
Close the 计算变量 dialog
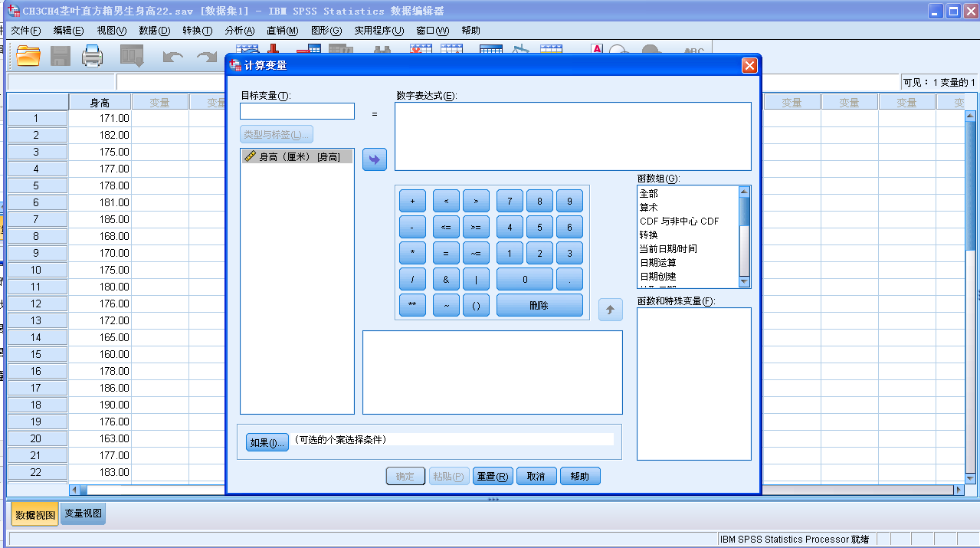point(749,66)
